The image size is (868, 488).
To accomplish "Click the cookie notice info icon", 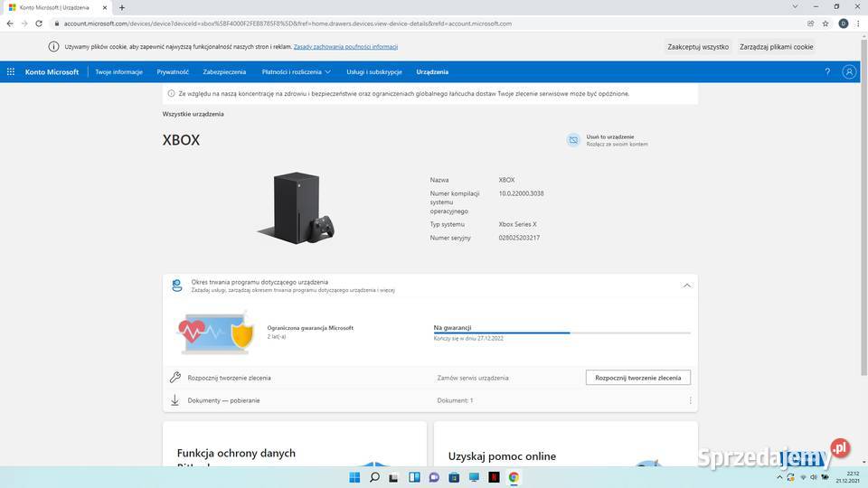I will click(x=53, y=46).
